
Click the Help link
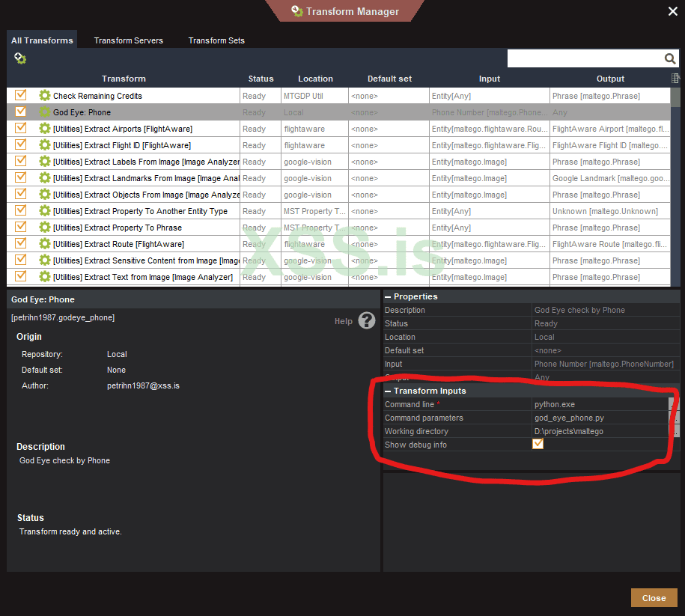click(344, 321)
